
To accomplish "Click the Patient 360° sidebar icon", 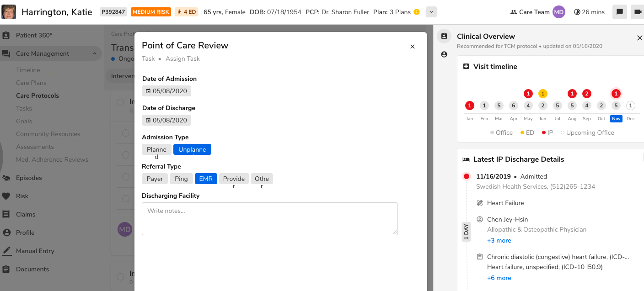I will click(x=6, y=35).
